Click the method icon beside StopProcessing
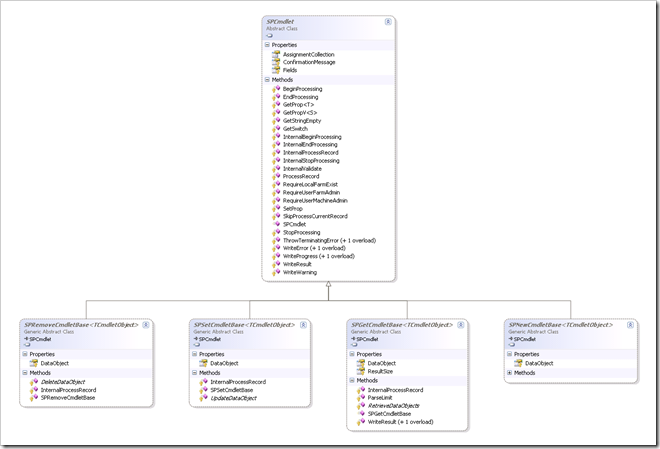Viewport: 660px width, 449px height. click(276, 232)
